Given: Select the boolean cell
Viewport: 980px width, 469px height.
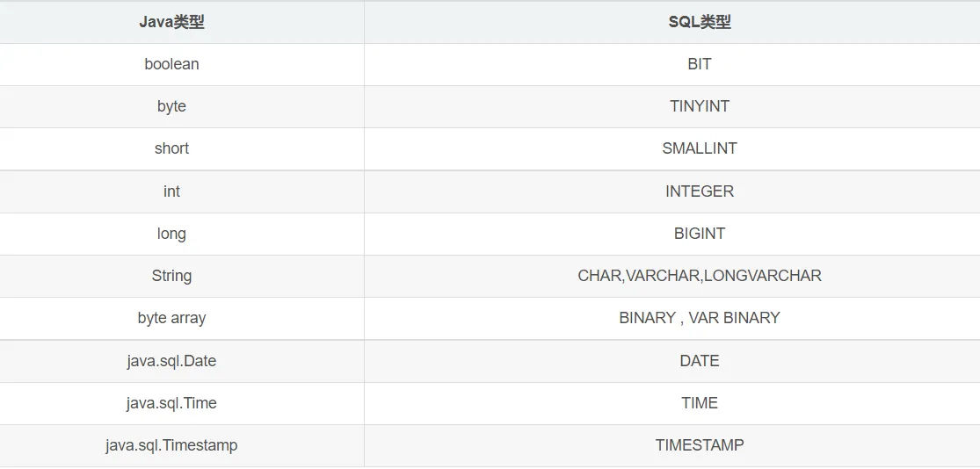Looking at the screenshot, I should point(171,64).
